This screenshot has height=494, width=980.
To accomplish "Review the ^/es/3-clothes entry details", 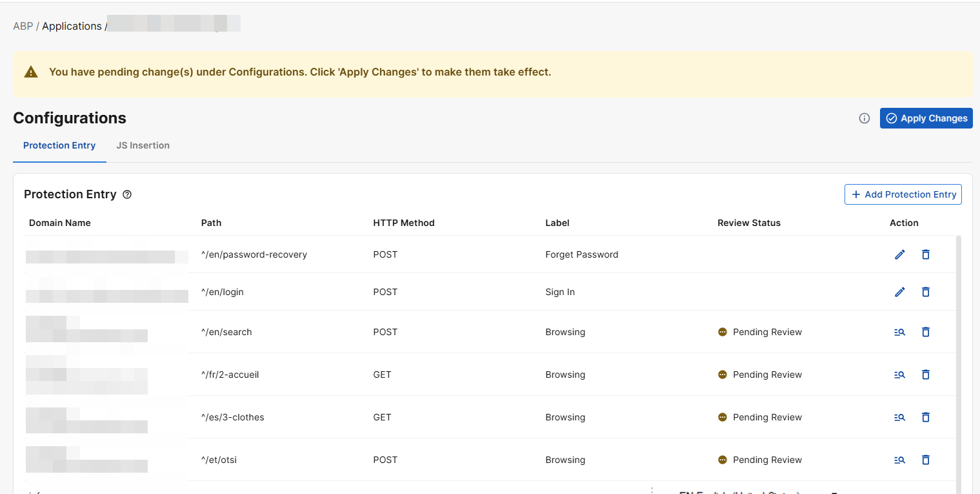I will point(899,417).
